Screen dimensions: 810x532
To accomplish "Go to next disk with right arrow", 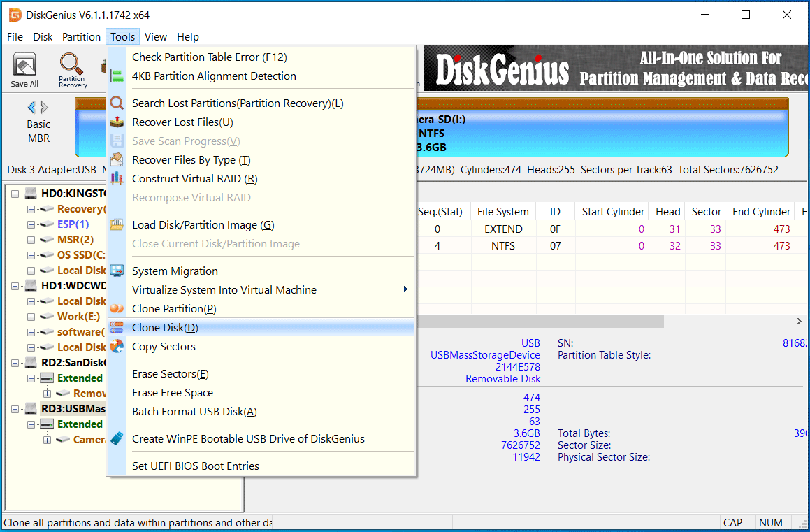I will click(45, 108).
